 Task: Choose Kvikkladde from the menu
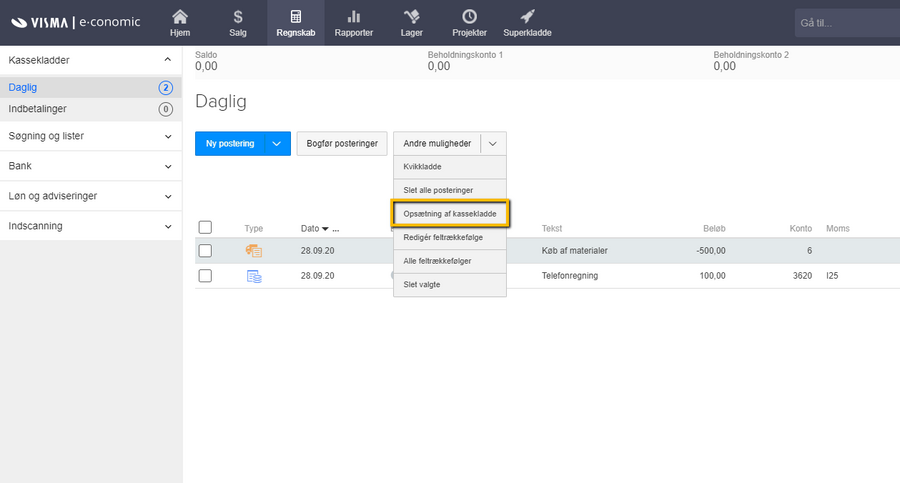[450, 167]
